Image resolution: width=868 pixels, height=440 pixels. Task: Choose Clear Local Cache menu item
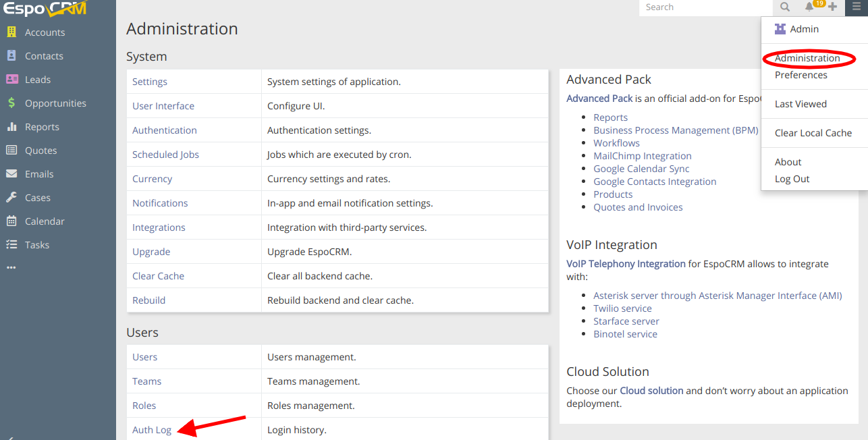click(x=813, y=133)
